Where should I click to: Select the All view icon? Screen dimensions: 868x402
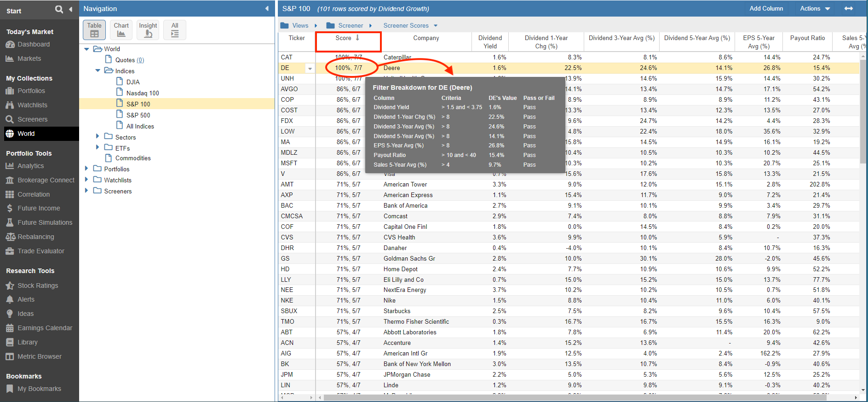tap(175, 29)
